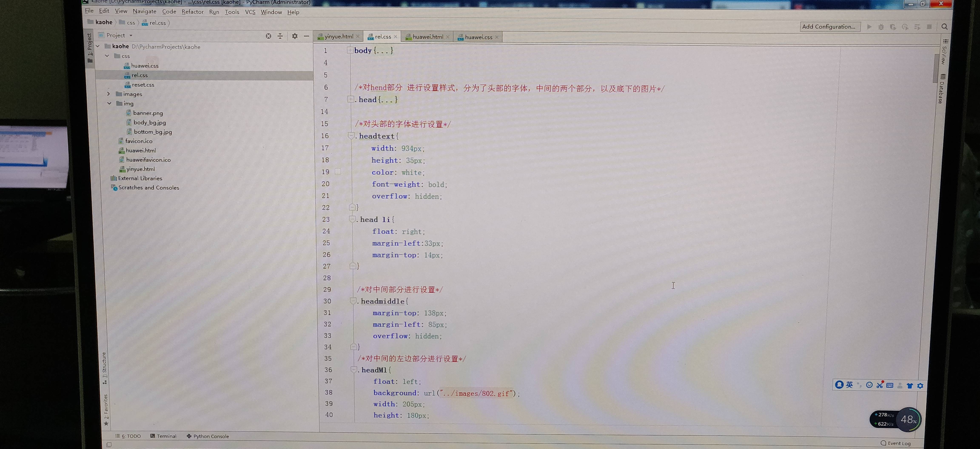Click the locate current file target icon
The width and height of the screenshot is (980, 449).
(x=268, y=36)
